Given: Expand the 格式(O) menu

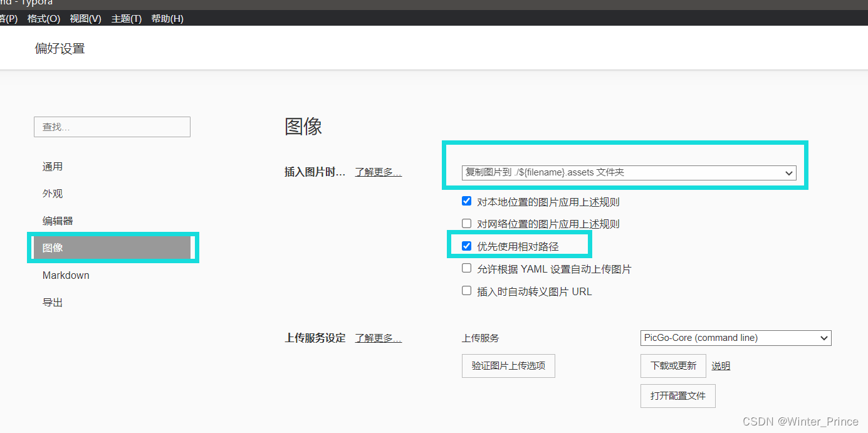Looking at the screenshot, I should click(43, 18).
